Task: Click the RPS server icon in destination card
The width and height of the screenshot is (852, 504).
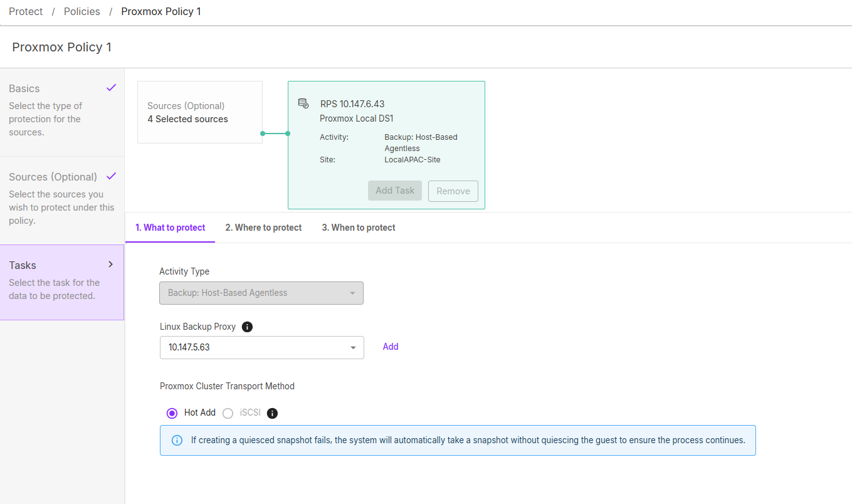Action: (x=303, y=103)
